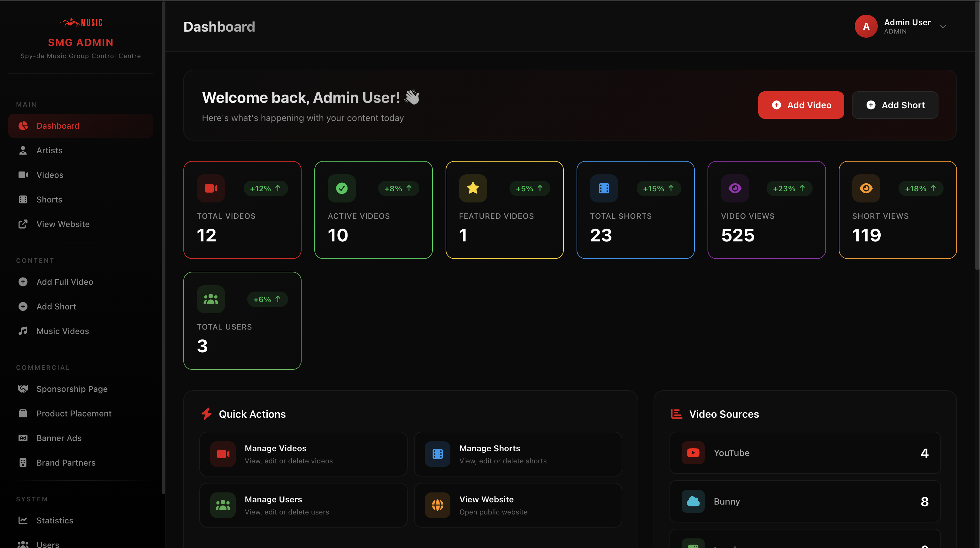Click the Bunny cloud icon in Video Sources
The height and width of the screenshot is (548, 980).
693,501
